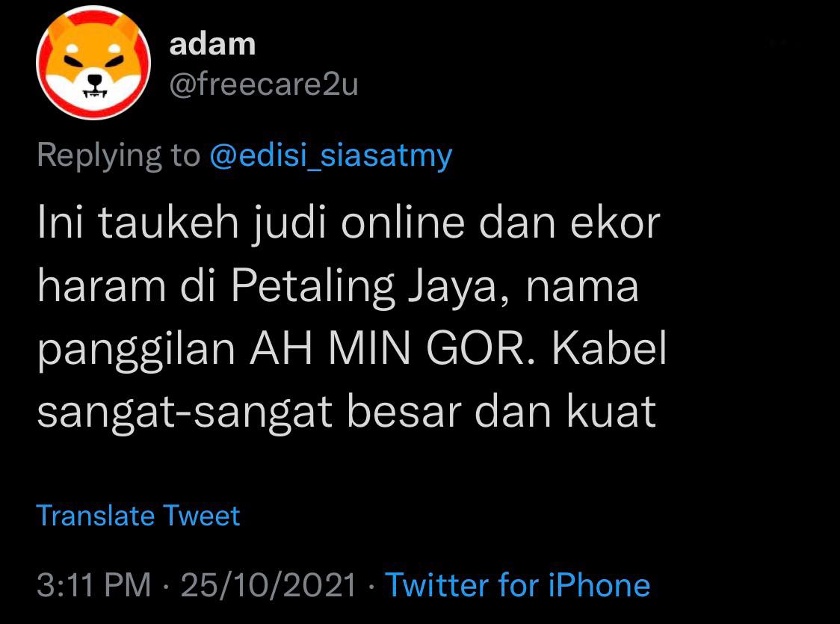Image resolution: width=840 pixels, height=624 pixels.
Task: Click the dog face in profile picture
Action: (93, 62)
